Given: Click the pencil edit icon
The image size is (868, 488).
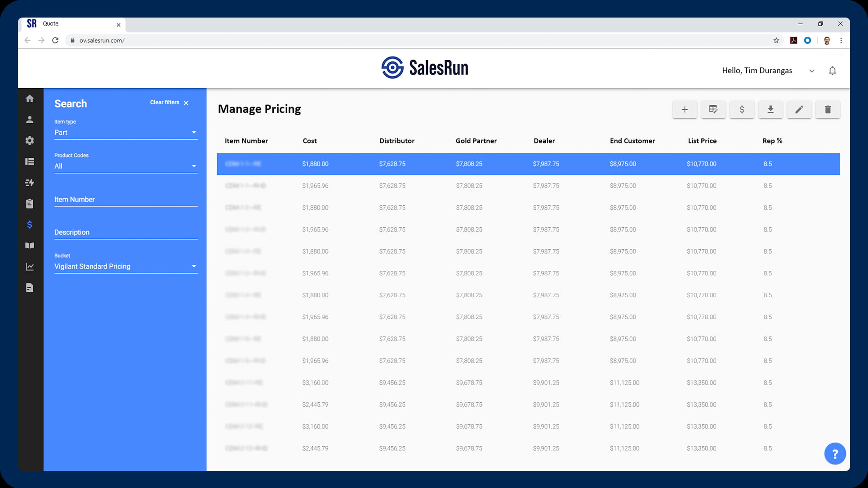Looking at the screenshot, I should (799, 109).
